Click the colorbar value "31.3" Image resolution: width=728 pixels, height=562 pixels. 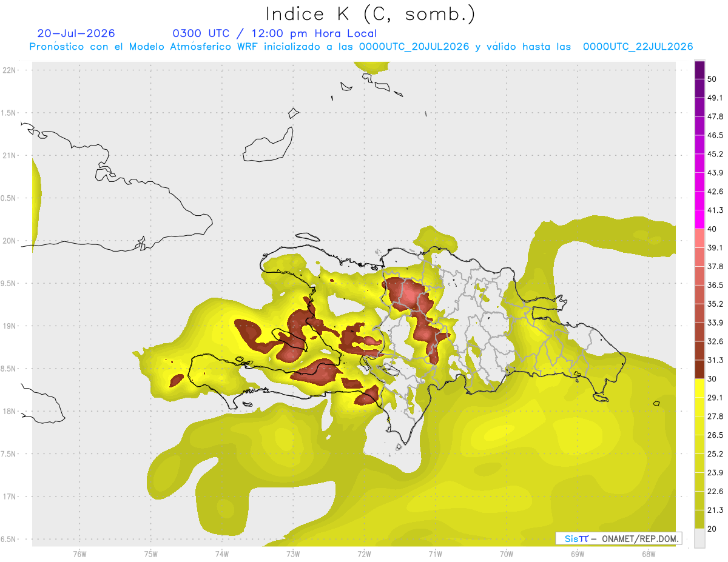point(715,360)
